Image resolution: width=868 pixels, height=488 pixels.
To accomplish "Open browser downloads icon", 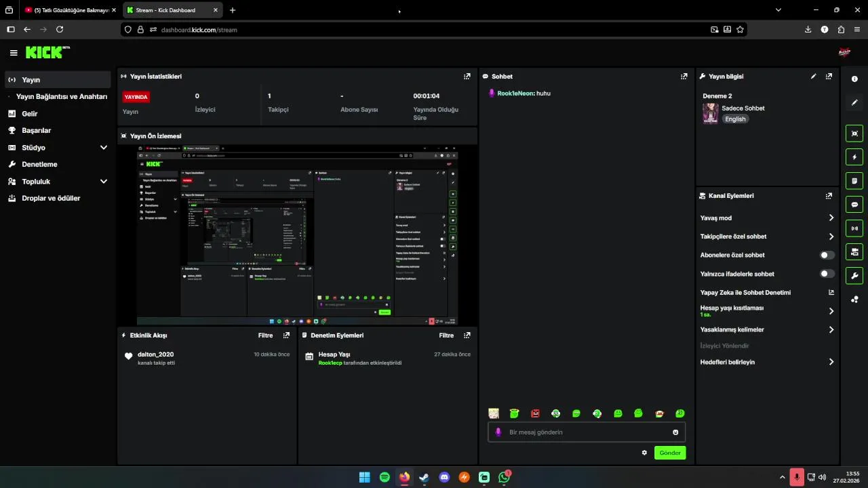I will [808, 30].
